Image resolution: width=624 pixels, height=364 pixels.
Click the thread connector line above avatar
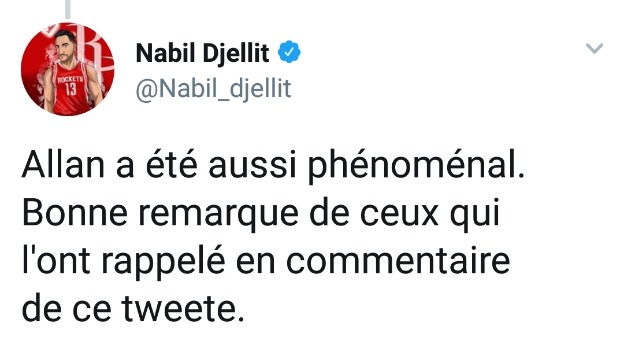(68, 9)
